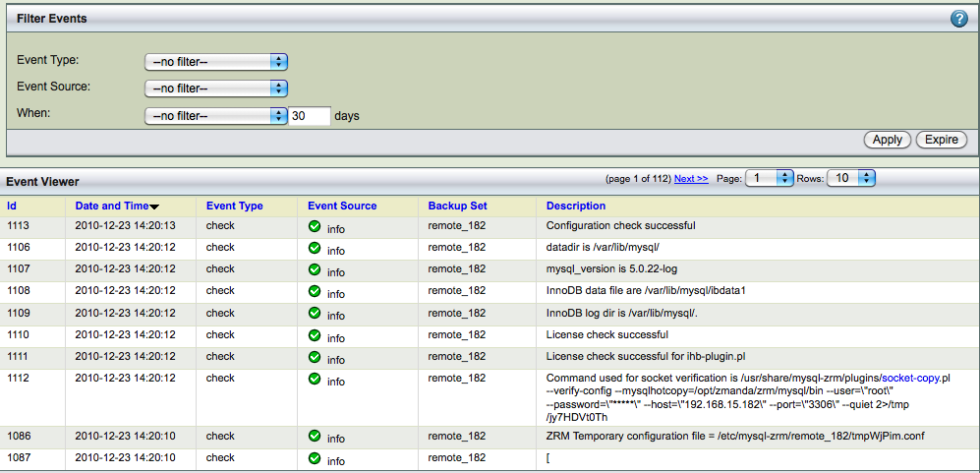980x473 pixels.
Task: Click green info icon for event 1113
Action: pos(315,226)
